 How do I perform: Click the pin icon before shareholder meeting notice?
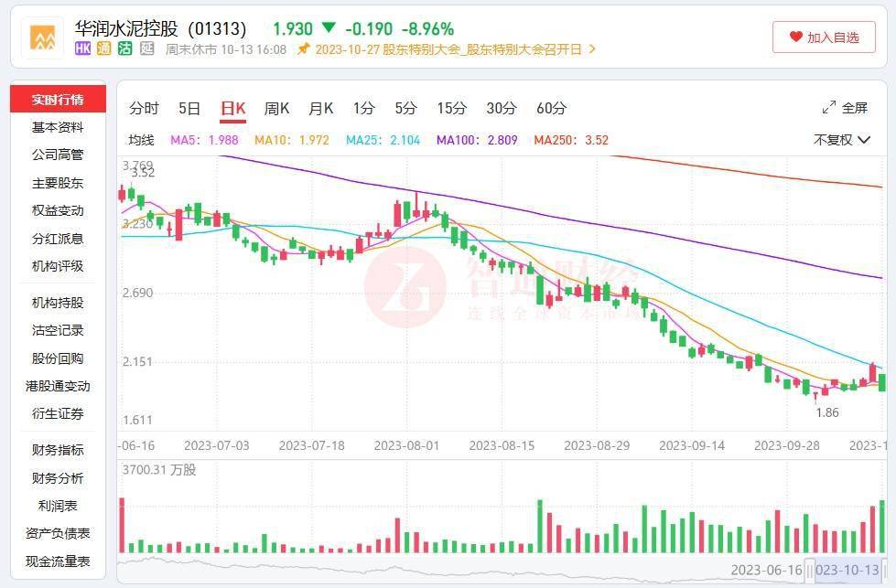coord(304,49)
